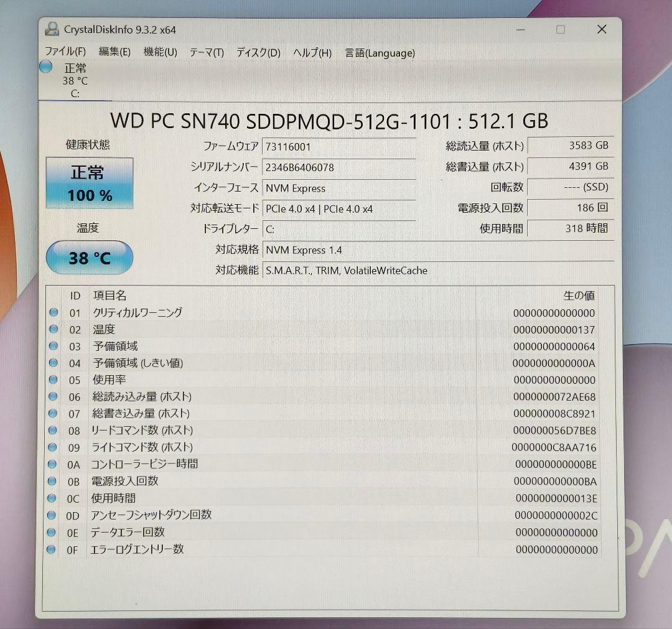Select the C: drive status indicator circle
Viewport: 672px width, 629px height.
tap(45, 67)
